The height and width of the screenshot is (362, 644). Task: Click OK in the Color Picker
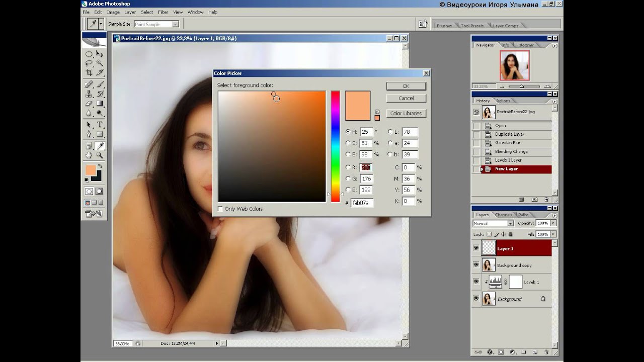pyautogui.click(x=406, y=86)
